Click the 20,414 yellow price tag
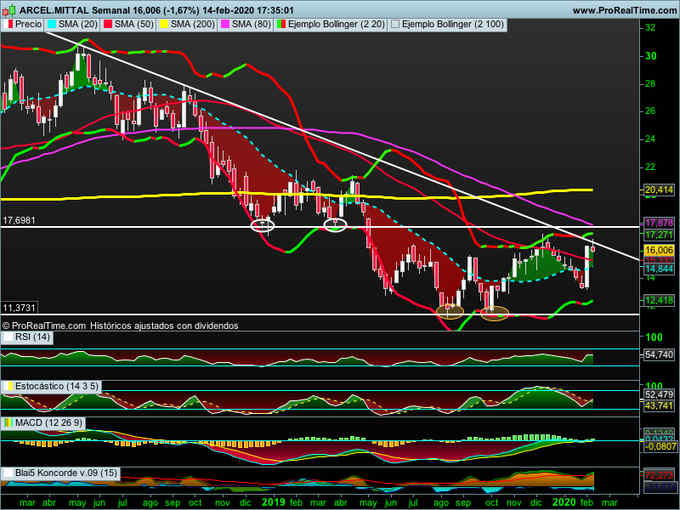Image resolution: width=680 pixels, height=510 pixels. coord(658,190)
